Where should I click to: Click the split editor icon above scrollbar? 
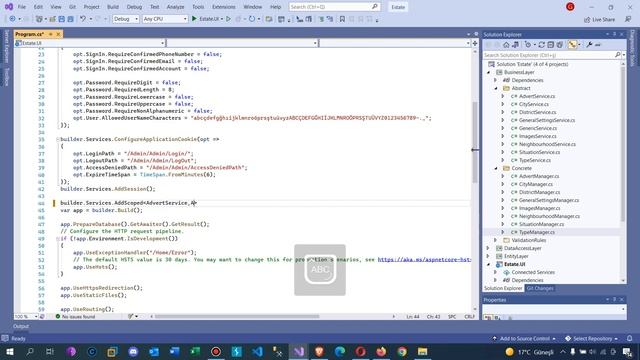pos(475,43)
